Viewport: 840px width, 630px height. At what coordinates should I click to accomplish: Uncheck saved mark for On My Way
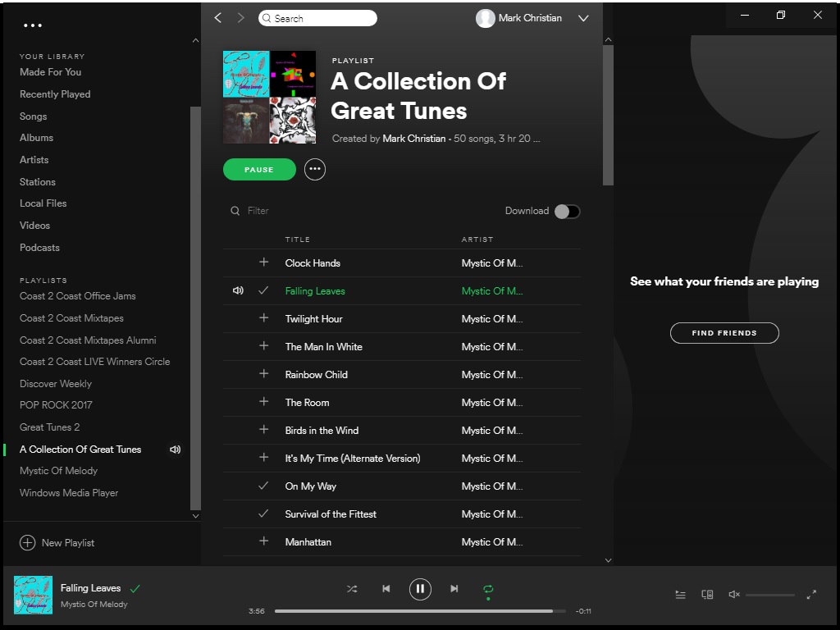pyautogui.click(x=263, y=486)
